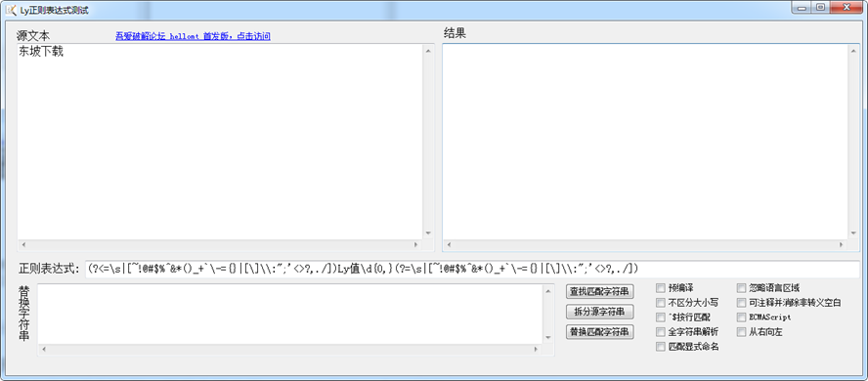Toggle the ECMAScript checkbox
The image size is (868, 381).
[x=741, y=317]
